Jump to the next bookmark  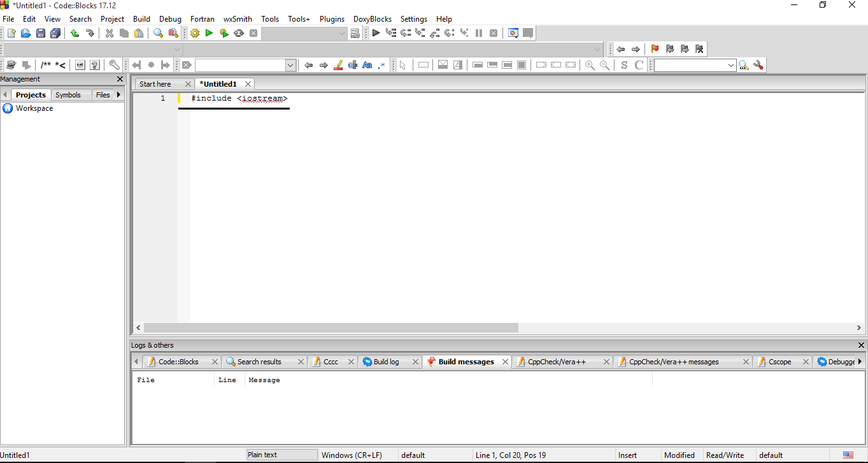pyautogui.click(x=684, y=48)
